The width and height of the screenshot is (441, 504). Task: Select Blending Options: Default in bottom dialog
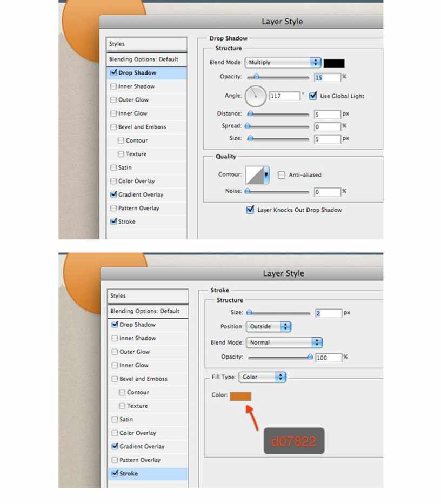[x=148, y=311]
